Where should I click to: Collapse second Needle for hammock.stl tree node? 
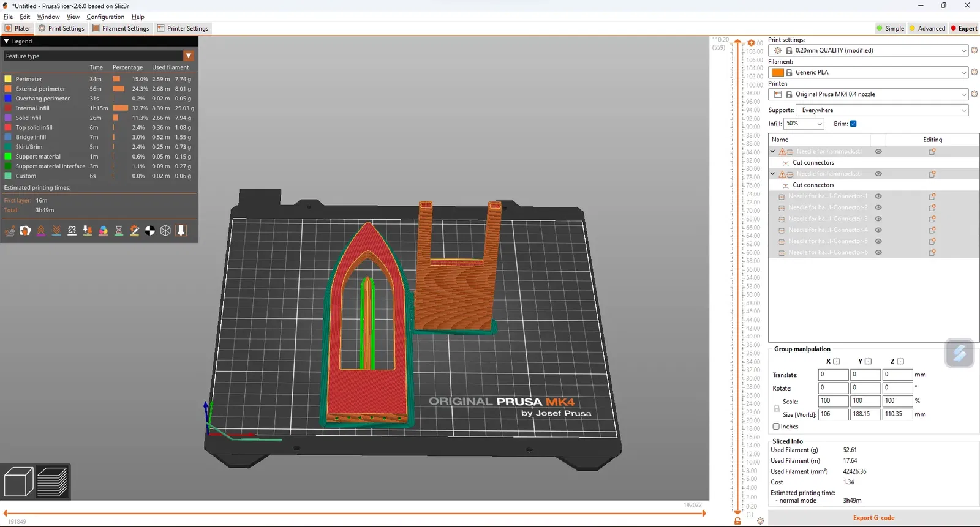tap(773, 174)
